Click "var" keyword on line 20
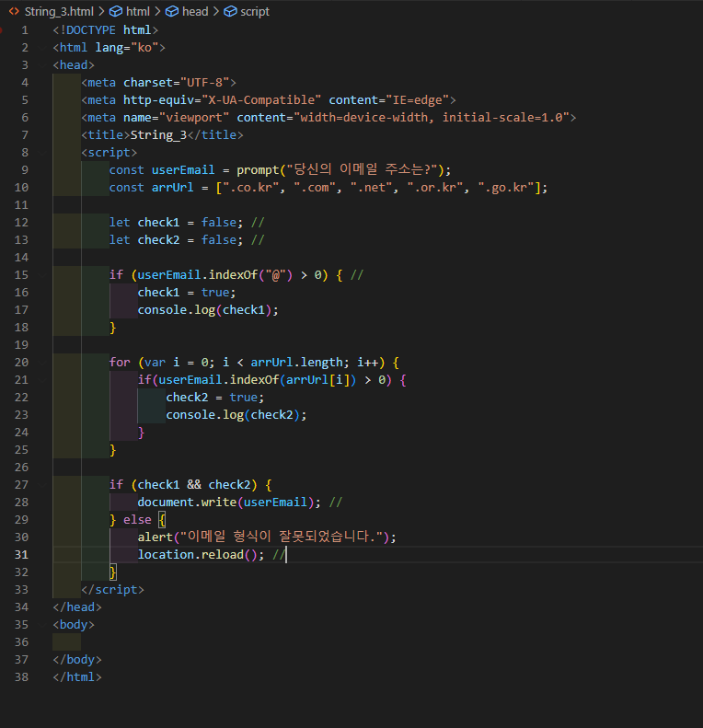Image resolution: width=703 pixels, height=728 pixels. tap(155, 362)
